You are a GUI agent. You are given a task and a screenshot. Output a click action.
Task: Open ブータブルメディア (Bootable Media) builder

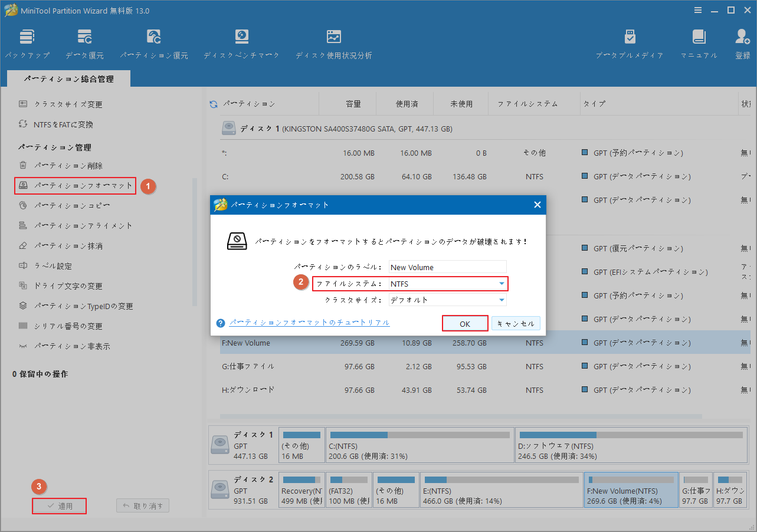pos(630,44)
